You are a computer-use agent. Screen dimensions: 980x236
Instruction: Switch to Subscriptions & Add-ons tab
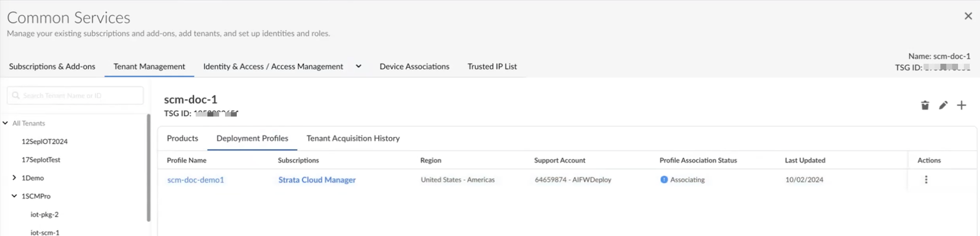(52, 67)
